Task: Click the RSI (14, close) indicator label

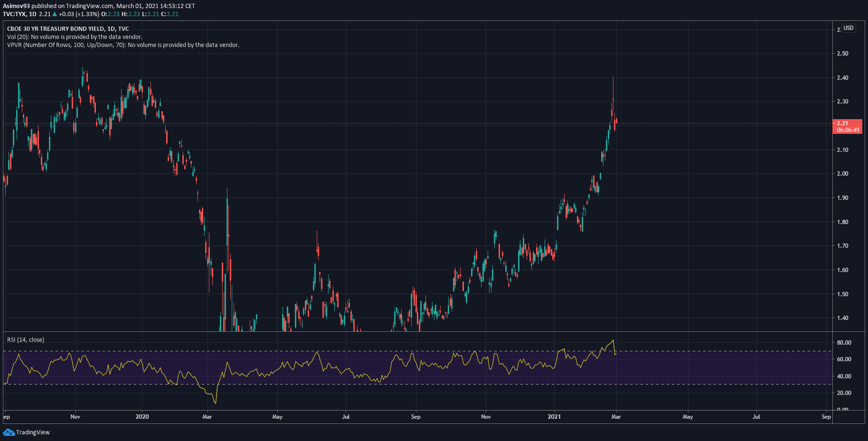Action: click(26, 340)
